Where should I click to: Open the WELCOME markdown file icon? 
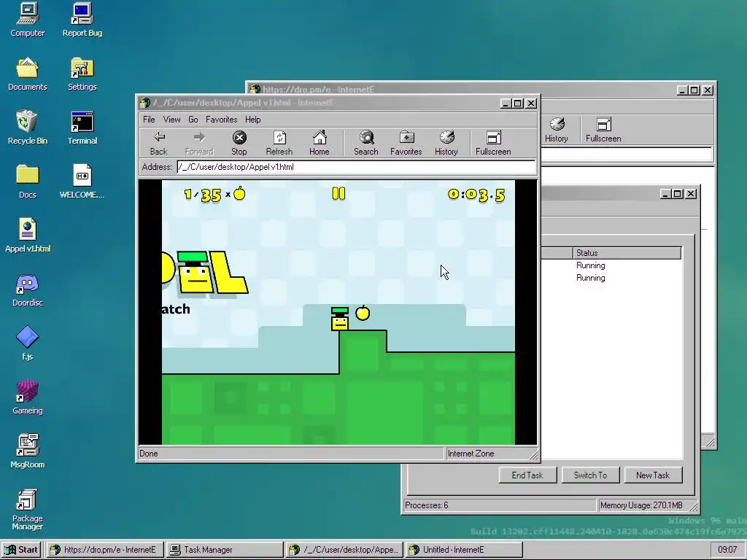(82, 182)
